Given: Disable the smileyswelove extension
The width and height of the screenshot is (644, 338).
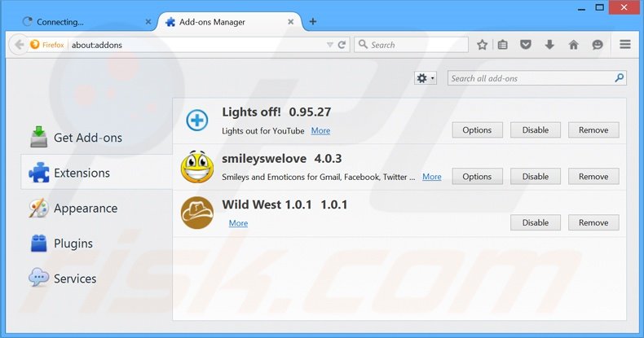Looking at the screenshot, I should pos(535,177).
